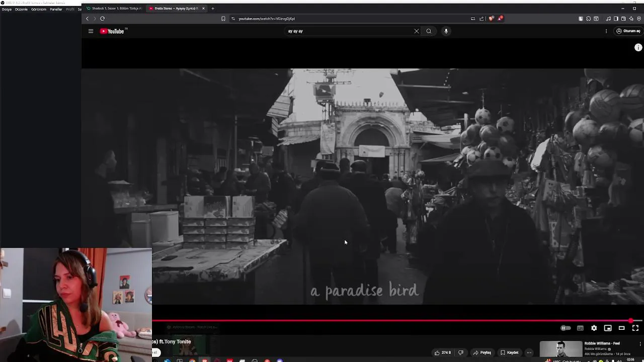This screenshot has width=644, height=362.
Task: Clear the YouTube search box text
Action: click(x=417, y=31)
